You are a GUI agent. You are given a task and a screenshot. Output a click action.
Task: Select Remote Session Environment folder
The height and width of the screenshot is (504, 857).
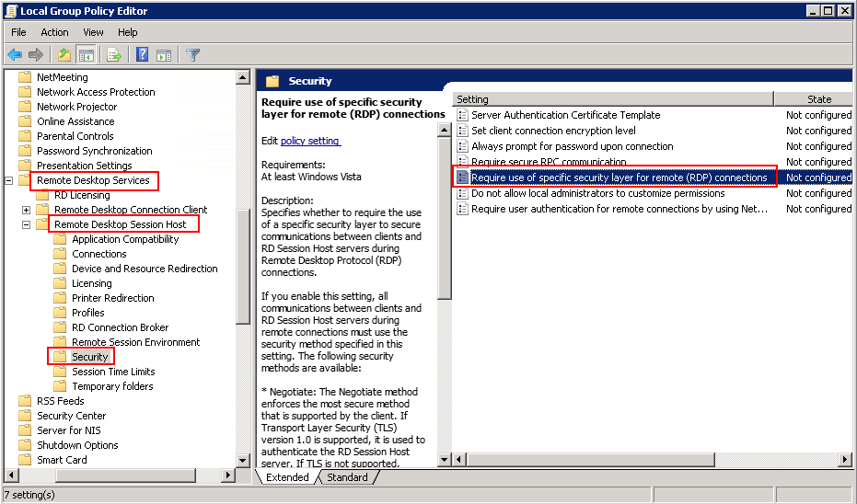tap(136, 342)
